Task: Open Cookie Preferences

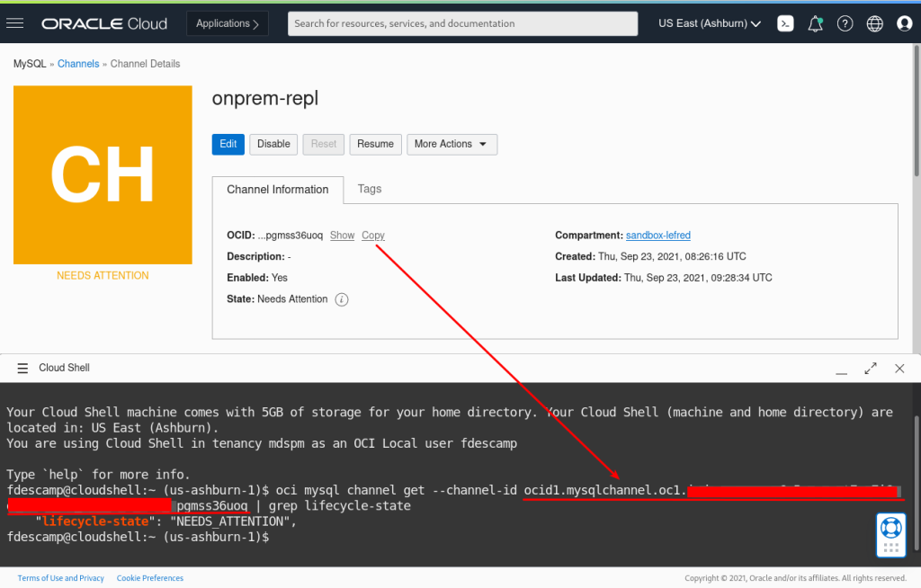Action: pyautogui.click(x=150, y=579)
